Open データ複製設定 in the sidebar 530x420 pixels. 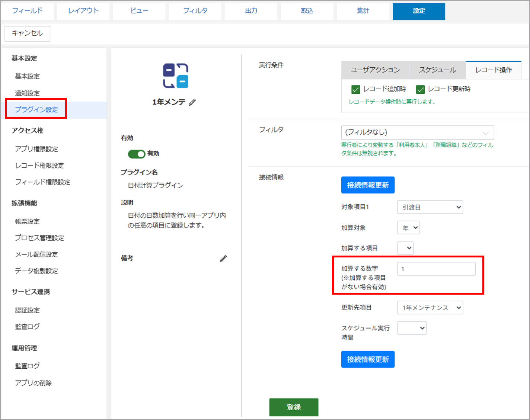[x=36, y=271]
